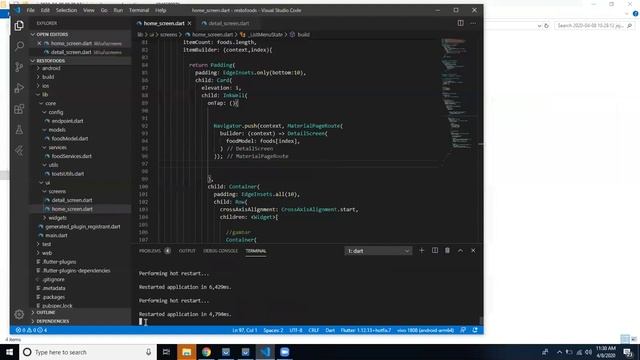Open the Manage gear icon

tap(19, 314)
